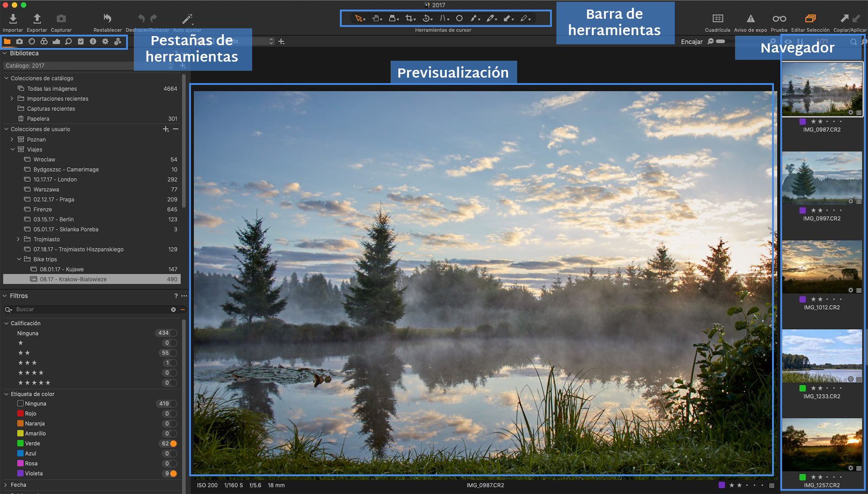The height and width of the screenshot is (494, 868).
Task: Select the annotation pencil tool
Action: coord(525,18)
